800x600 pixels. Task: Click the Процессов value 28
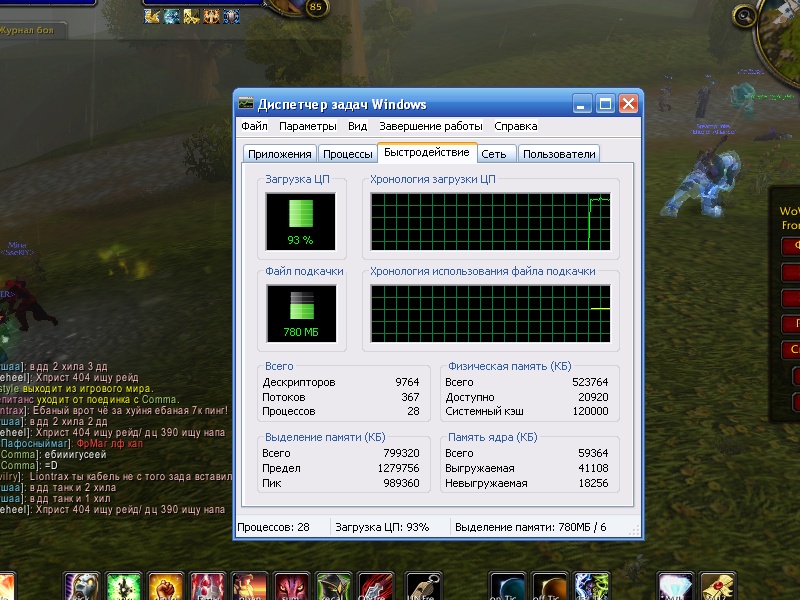pyautogui.click(x=413, y=411)
